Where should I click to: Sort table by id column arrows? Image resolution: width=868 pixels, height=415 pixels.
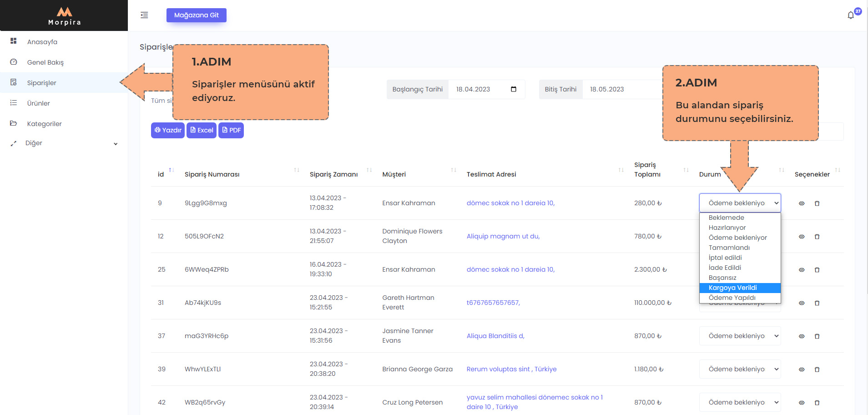point(172,170)
